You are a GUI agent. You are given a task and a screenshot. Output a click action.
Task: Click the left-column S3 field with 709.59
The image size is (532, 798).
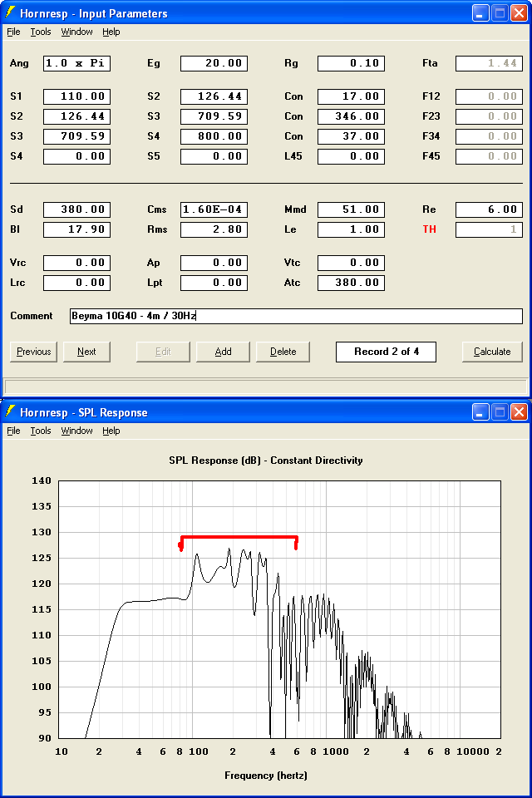76,136
